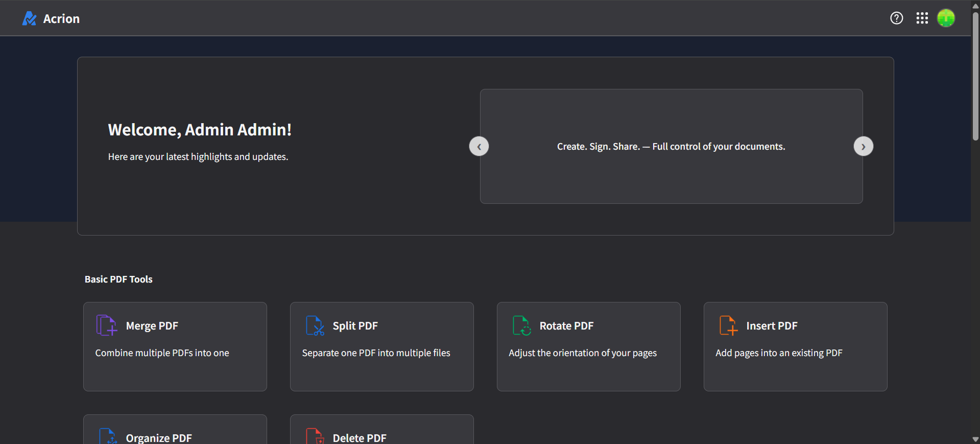Click 'Add pages into an existing PDF' text
Viewport: 980px width, 444px height.
pyautogui.click(x=779, y=353)
